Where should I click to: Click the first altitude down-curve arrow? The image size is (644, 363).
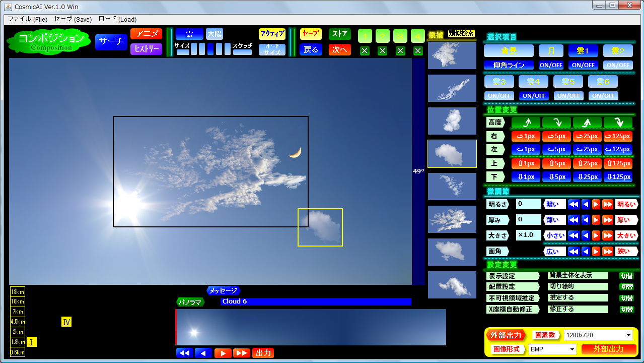click(x=557, y=123)
